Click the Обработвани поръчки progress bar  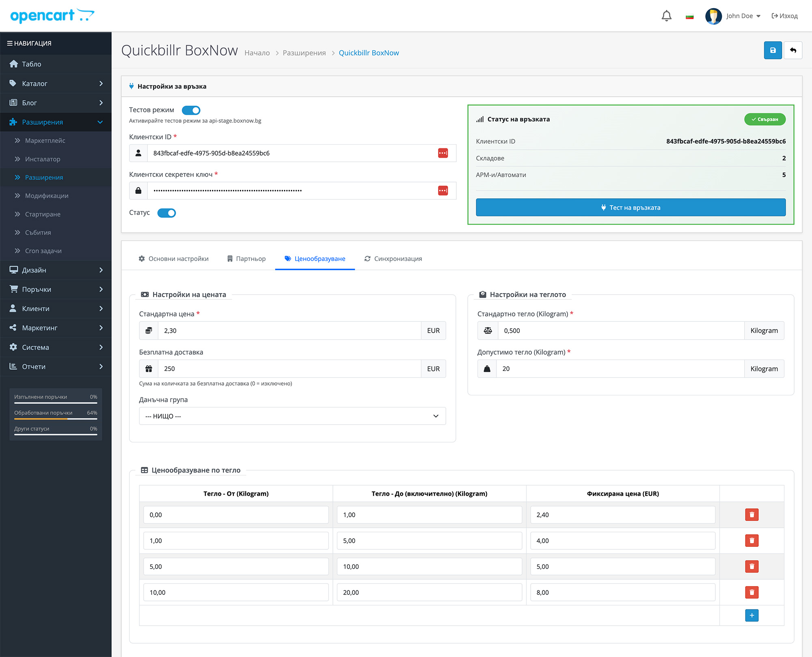point(56,418)
